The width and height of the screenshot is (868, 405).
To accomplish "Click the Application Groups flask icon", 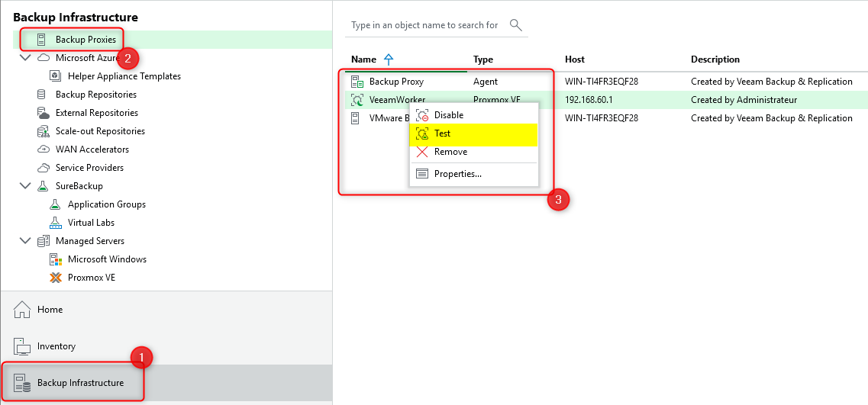I will point(55,204).
